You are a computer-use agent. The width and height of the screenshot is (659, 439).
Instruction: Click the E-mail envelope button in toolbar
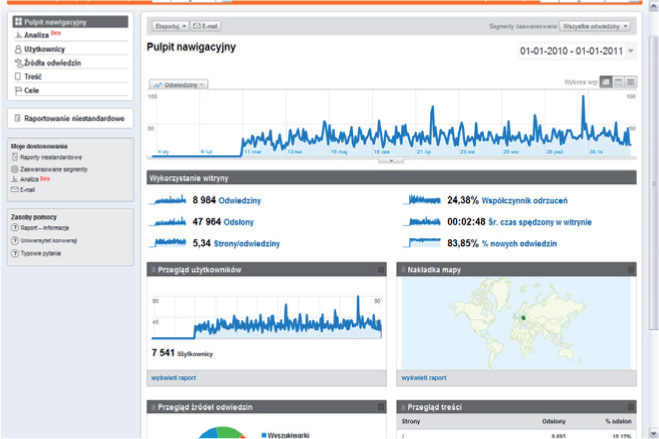tap(206, 26)
